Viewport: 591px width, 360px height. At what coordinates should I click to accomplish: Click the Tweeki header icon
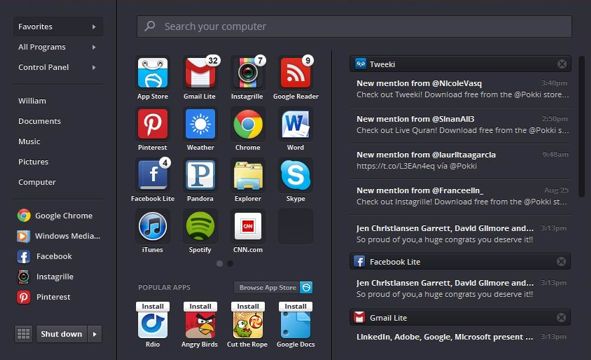(x=360, y=64)
